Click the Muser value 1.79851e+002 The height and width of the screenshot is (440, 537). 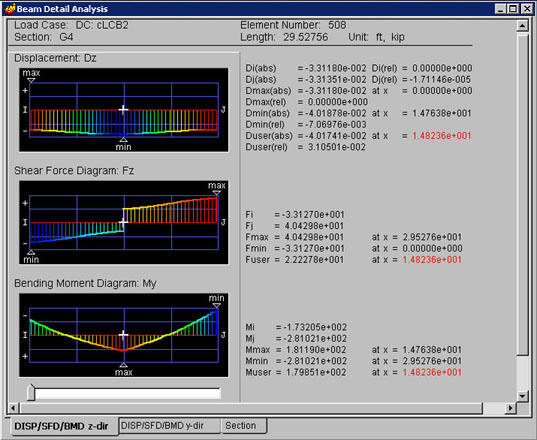316,373
